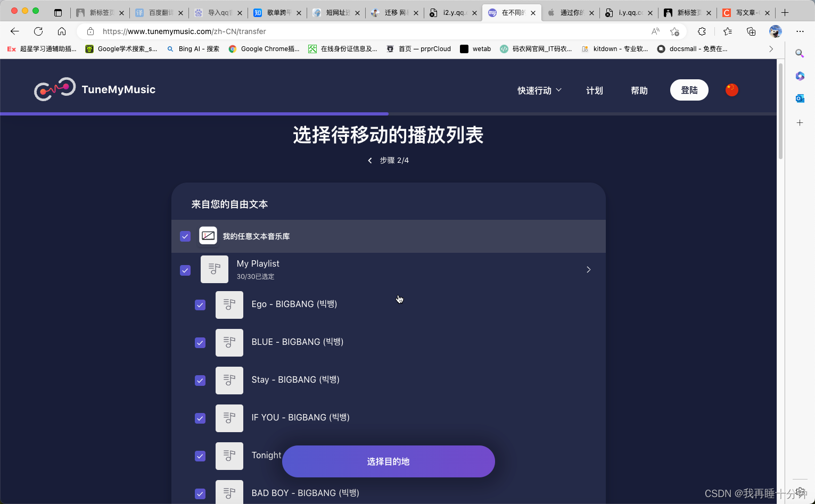This screenshot has height=504, width=815.
Task: Add a new sidebar app
Action: tap(800, 122)
